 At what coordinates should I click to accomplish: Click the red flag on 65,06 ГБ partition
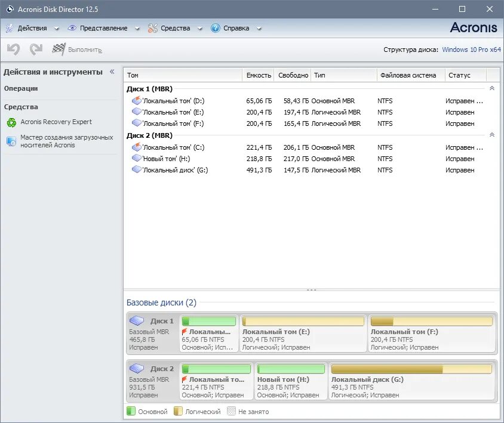coord(184,332)
